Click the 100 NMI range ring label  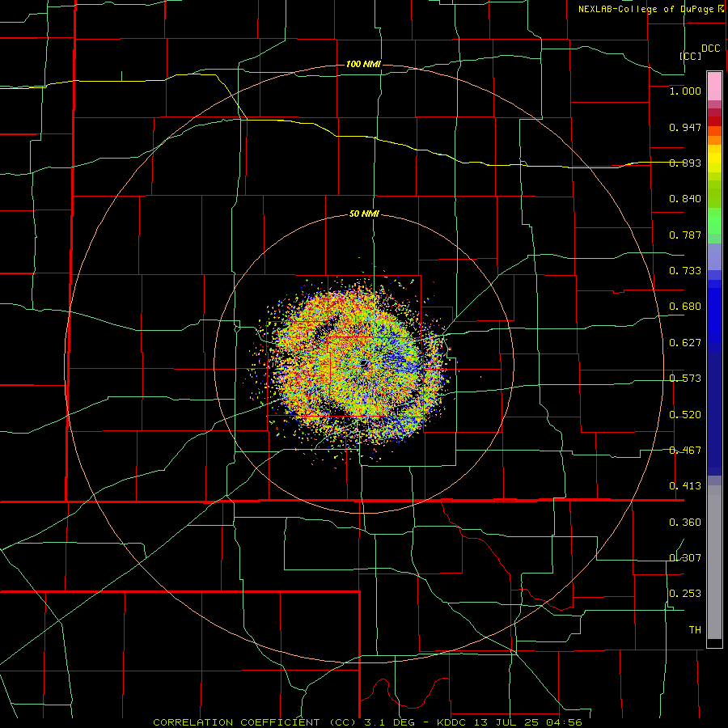363,64
